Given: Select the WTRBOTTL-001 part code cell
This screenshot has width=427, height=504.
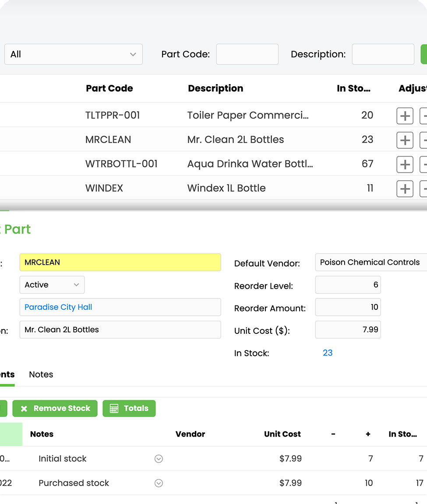Looking at the screenshot, I should (x=121, y=164).
